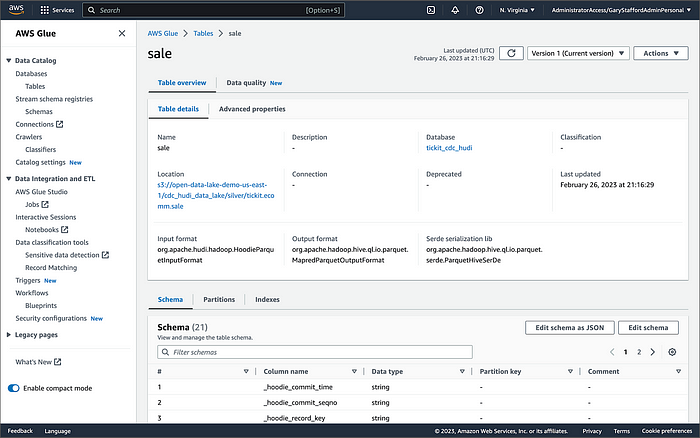Viewport: 700px width, 438px height.
Task: Collapse the Data Catalog section
Action: click(8, 60)
